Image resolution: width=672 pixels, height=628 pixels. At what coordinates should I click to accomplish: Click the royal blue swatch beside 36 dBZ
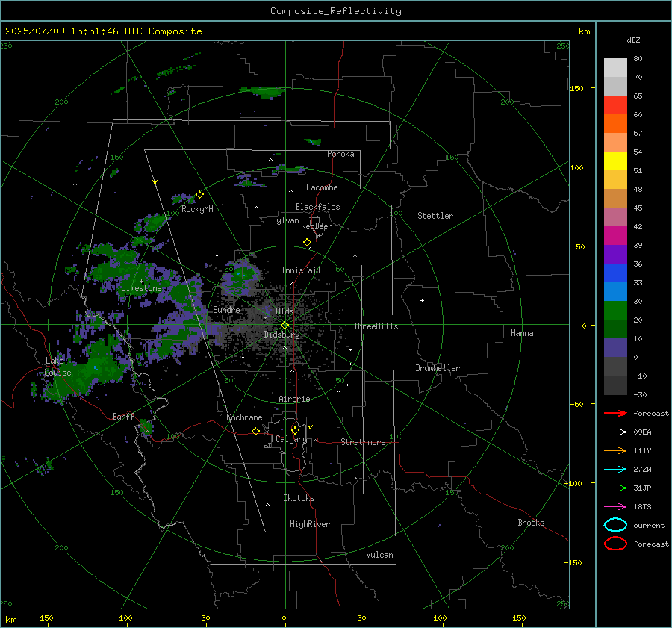615,273
